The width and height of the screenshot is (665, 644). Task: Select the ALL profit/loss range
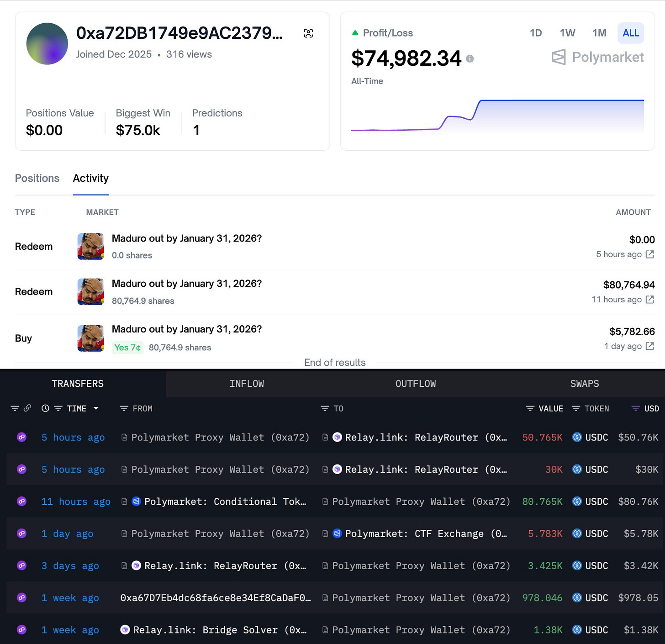coord(631,33)
